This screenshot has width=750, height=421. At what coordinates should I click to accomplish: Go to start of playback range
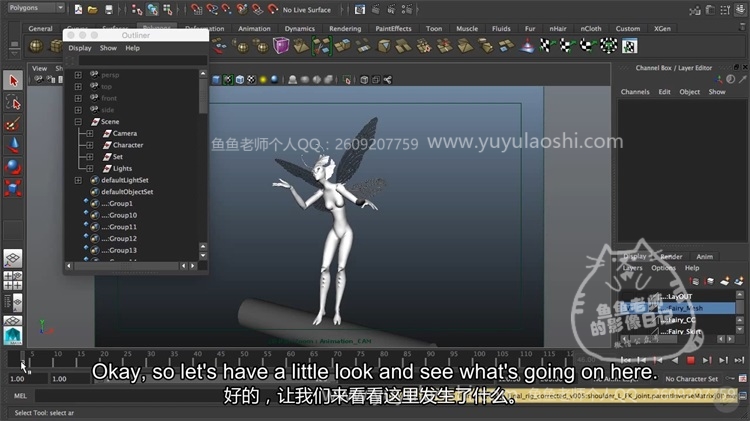[626, 360]
